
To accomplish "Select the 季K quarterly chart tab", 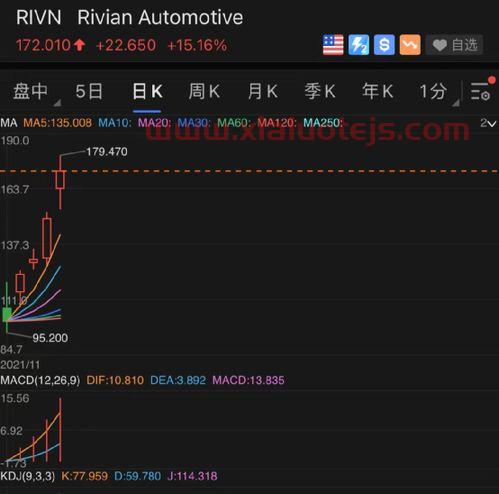I will pos(320,91).
